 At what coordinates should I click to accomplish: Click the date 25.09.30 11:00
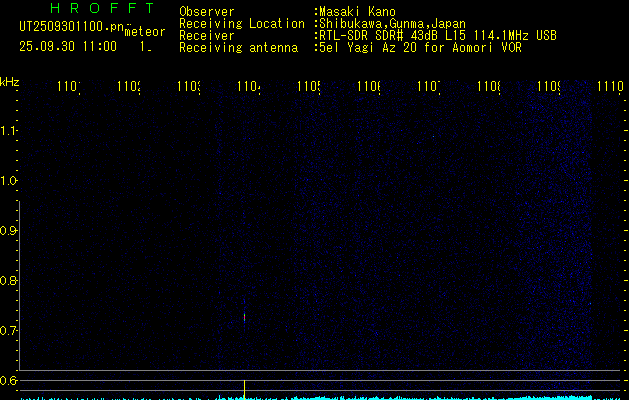68,47
